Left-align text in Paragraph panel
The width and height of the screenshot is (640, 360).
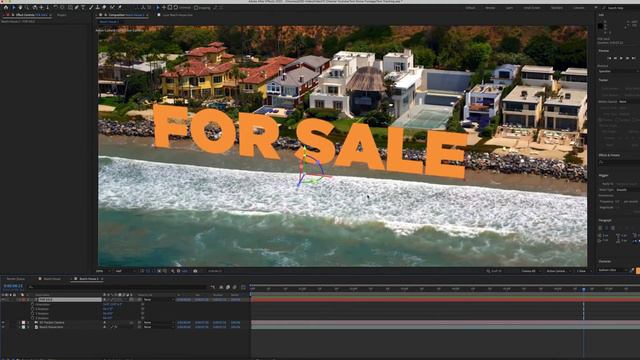coord(600,228)
